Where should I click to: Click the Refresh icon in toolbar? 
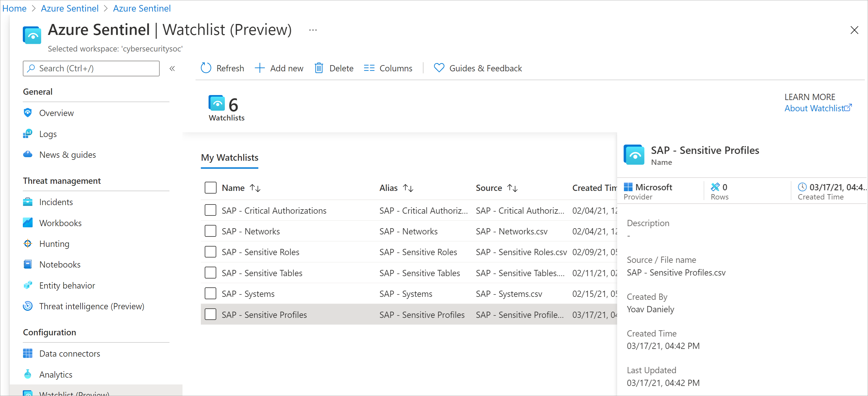(206, 68)
